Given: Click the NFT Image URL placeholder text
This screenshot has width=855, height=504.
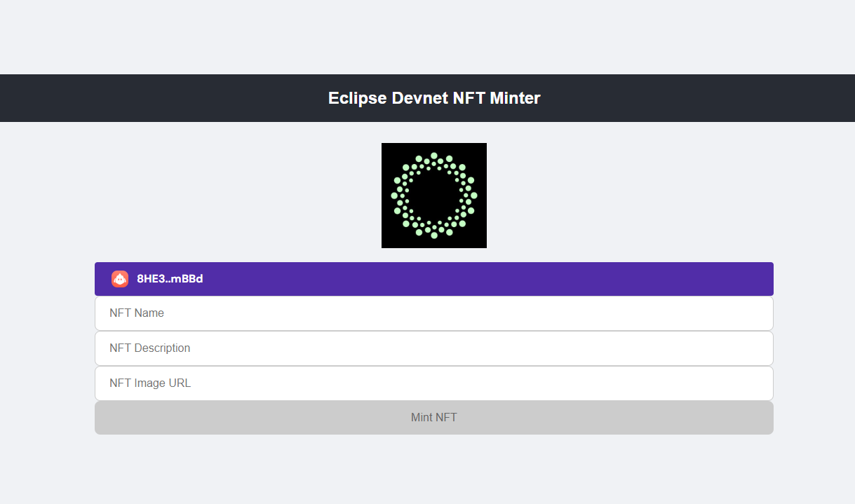Looking at the screenshot, I should (x=150, y=383).
